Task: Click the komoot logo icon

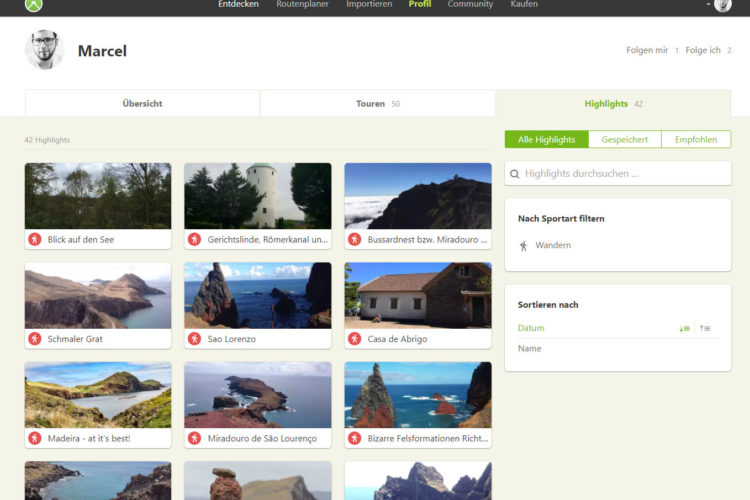Action: (x=33, y=4)
